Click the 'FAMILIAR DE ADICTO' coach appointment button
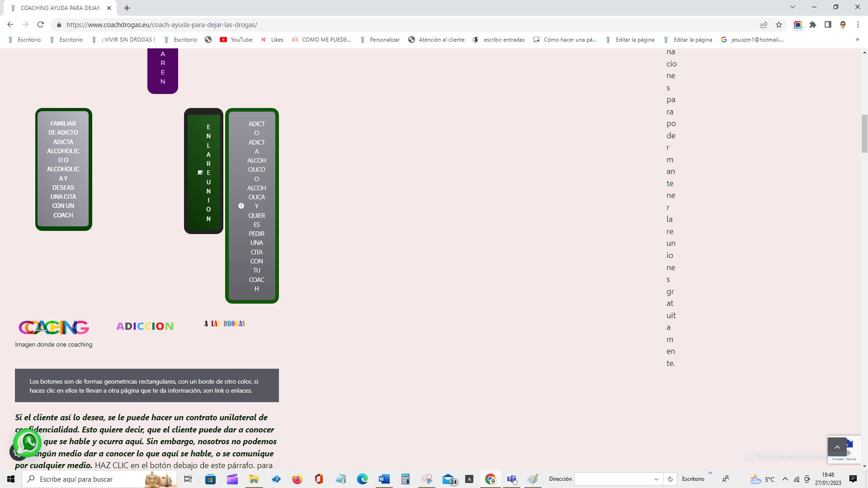Viewport: 868px width, 488px height. [x=64, y=169]
